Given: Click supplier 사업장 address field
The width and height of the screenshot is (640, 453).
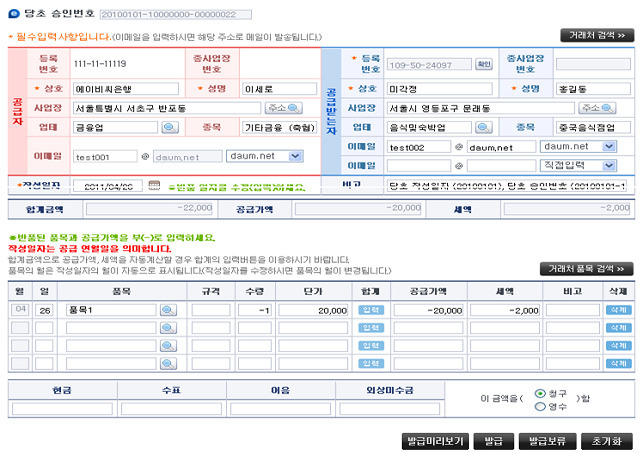Looking at the screenshot, I should pos(167,108).
